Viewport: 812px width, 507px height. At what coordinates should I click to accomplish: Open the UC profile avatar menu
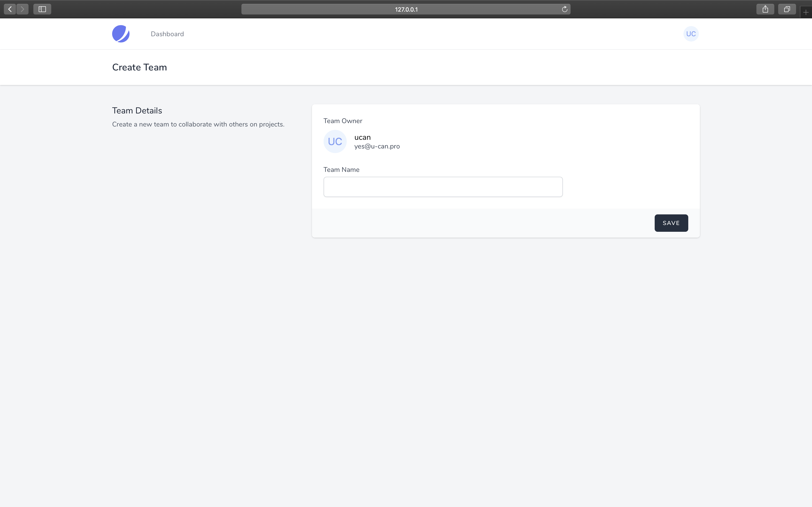click(x=690, y=34)
